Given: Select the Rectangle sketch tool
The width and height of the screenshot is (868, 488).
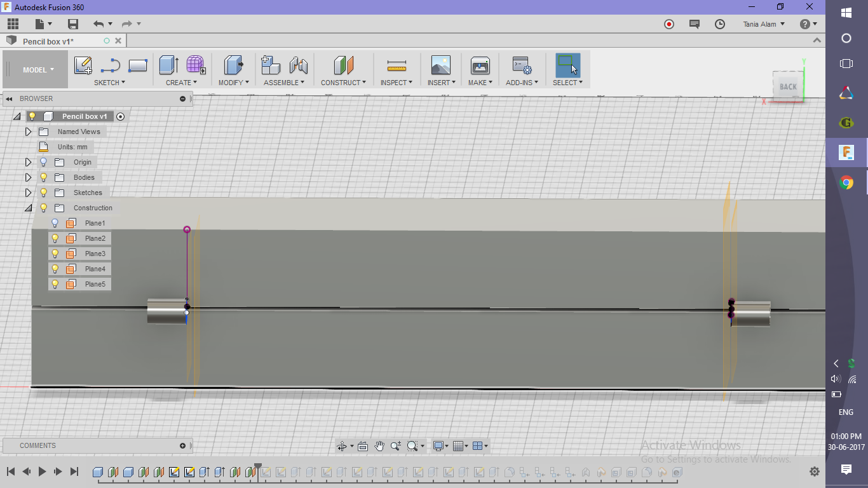Looking at the screenshot, I should pos(138,65).
